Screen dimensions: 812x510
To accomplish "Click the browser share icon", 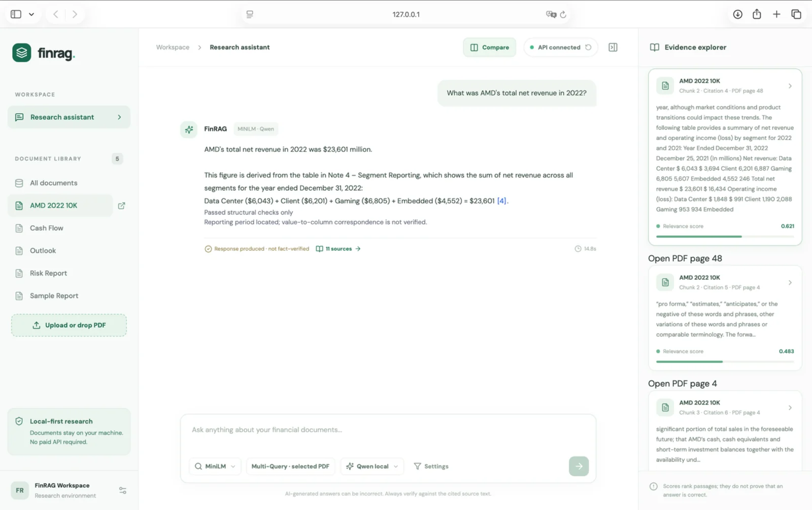I will 757,14.
